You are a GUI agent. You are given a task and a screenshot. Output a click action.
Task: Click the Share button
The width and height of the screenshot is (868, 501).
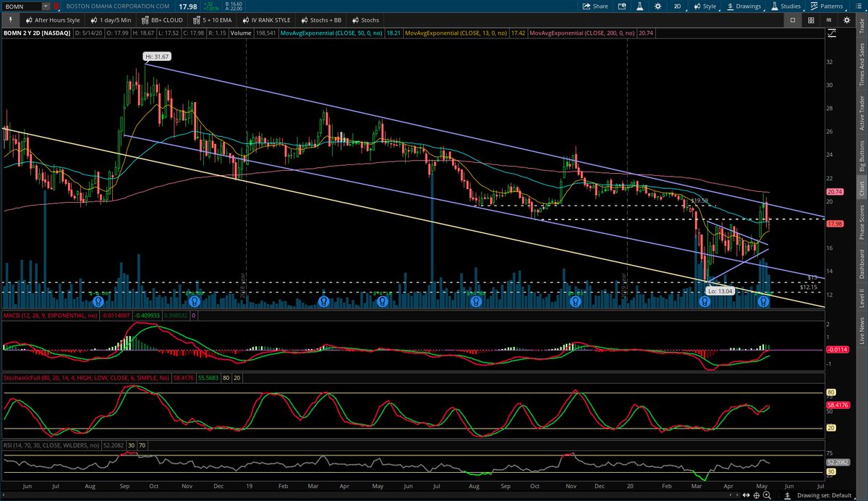click(597, 6)
